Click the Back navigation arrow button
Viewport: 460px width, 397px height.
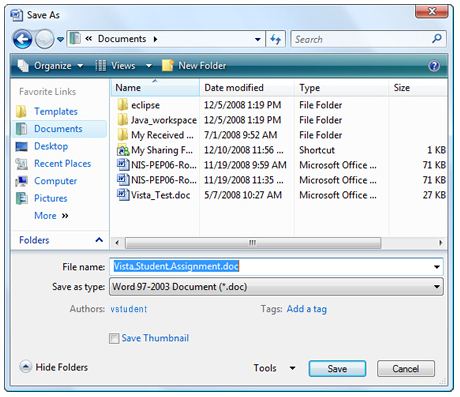[22, 39]
